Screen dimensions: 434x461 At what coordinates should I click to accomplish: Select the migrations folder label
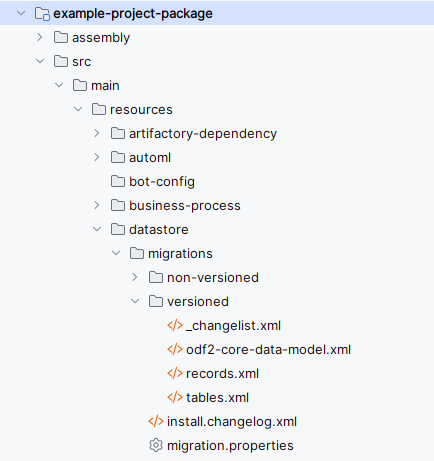click(x=180, y=254)
